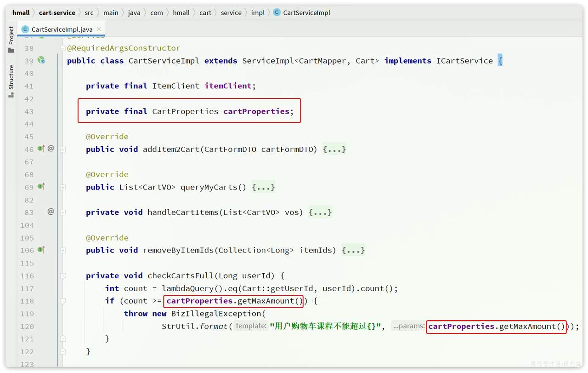Screen dimensions: 588x373
Task: Click line number 120 in gutter
Action: 27,327
